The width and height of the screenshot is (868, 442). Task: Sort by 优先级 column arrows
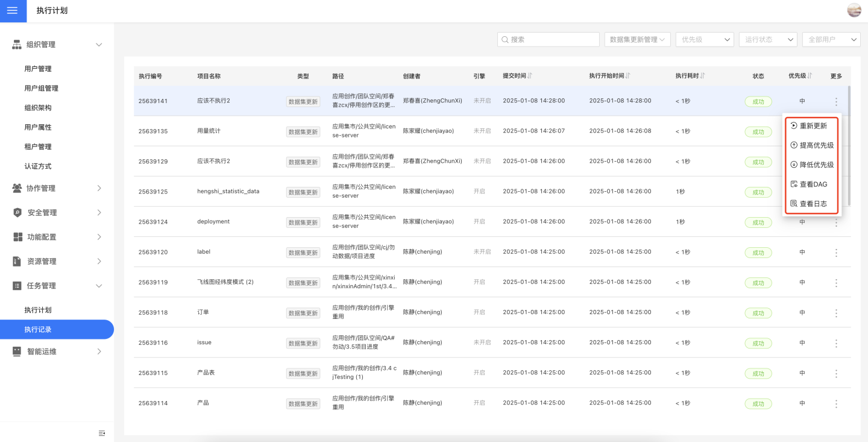pyautogui.click(x=810, y=76)
